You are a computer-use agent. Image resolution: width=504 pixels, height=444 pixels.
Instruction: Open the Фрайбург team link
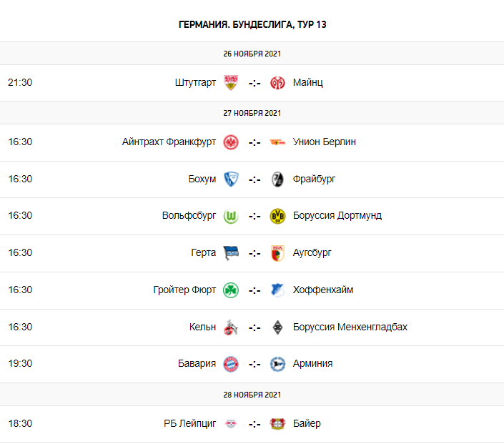314,179
